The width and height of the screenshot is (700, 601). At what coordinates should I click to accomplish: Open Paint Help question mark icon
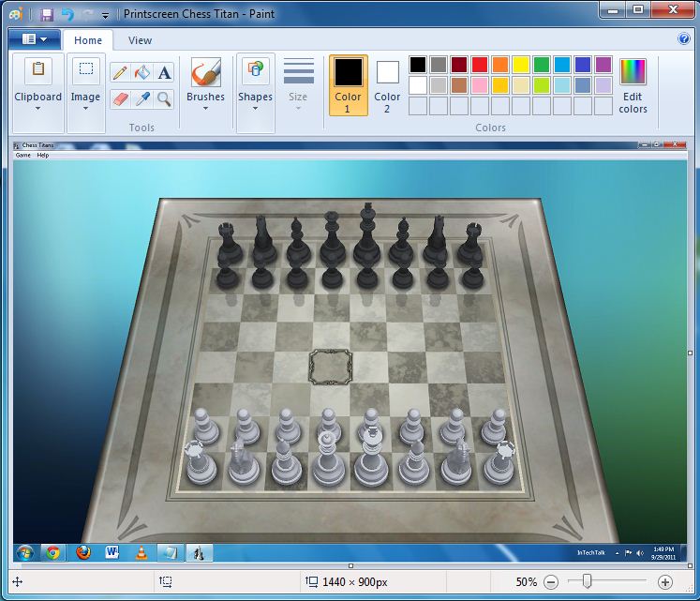click(683, 38)
